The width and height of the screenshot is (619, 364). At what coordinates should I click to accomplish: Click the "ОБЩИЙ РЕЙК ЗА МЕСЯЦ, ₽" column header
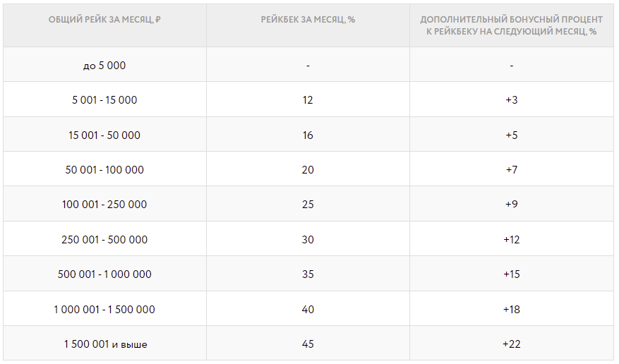coord(104,20)
